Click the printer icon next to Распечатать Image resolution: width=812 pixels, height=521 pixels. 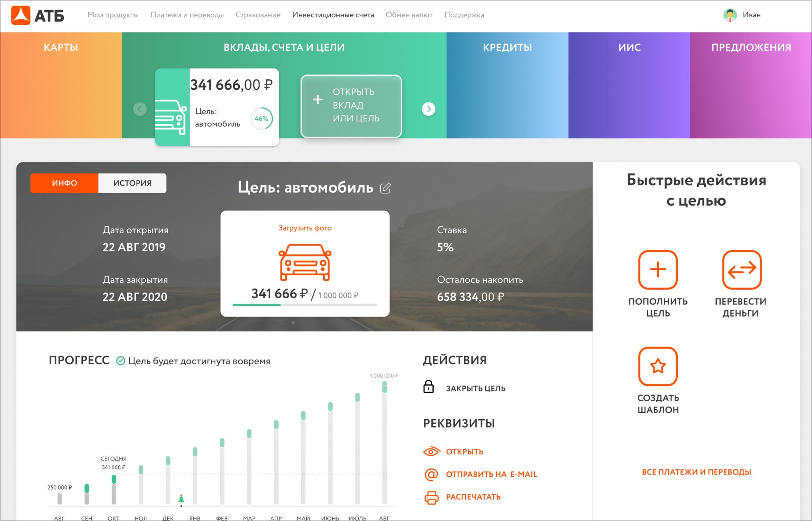431,497
